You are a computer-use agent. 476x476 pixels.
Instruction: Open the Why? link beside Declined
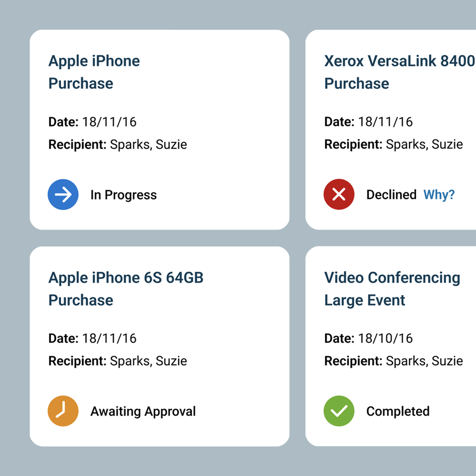[x=439, y=195]
